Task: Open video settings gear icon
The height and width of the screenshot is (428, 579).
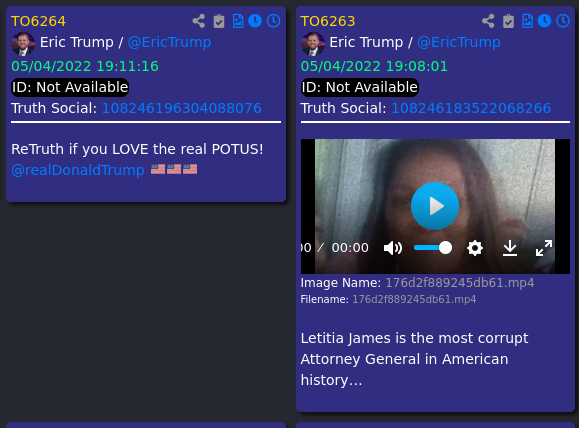Action: pyautogui.click(x=475, y=248)
